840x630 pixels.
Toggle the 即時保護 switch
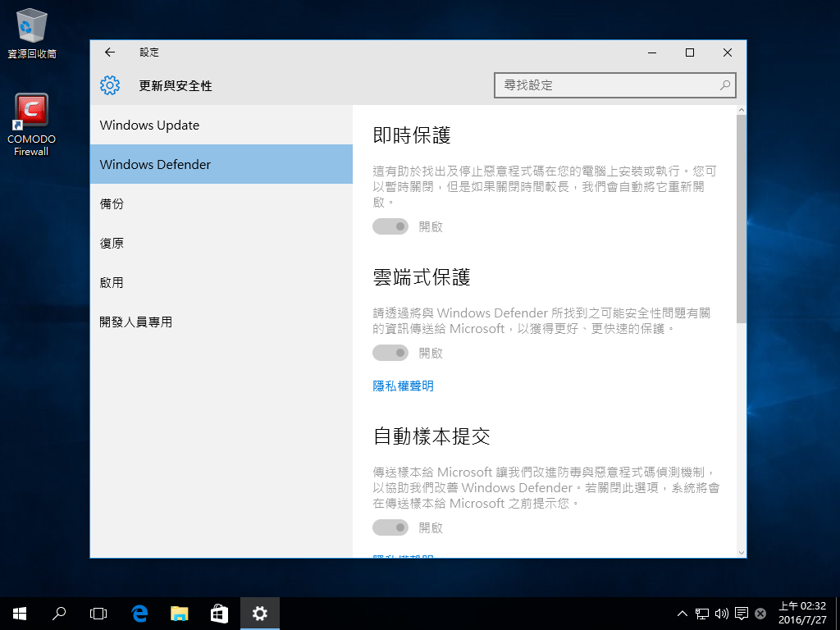[x=390, y=226]
